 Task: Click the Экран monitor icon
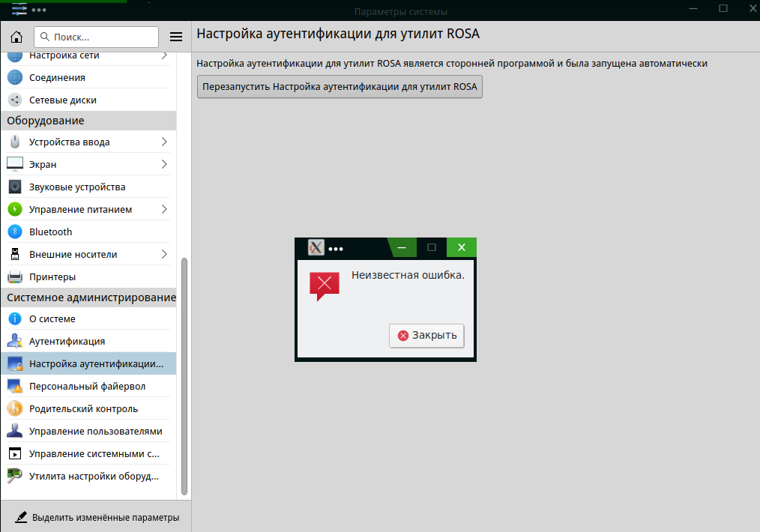(15, 164)
